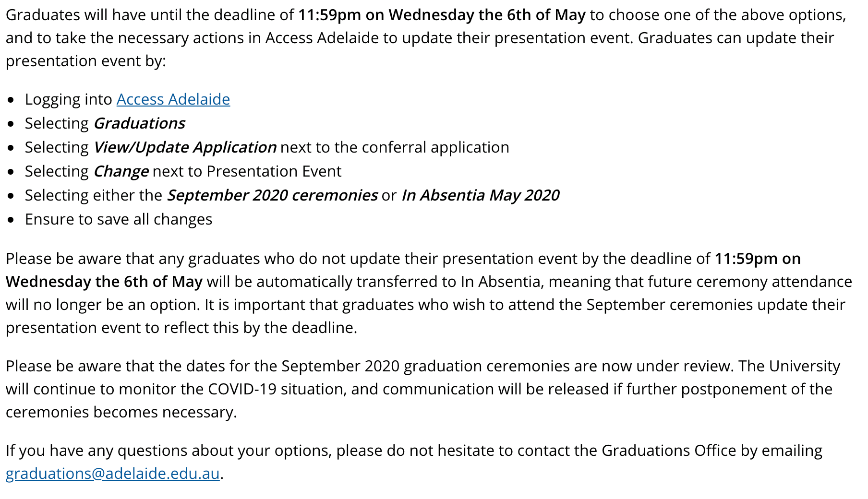Click the View/Update Application bold text

tap(185, 147)
